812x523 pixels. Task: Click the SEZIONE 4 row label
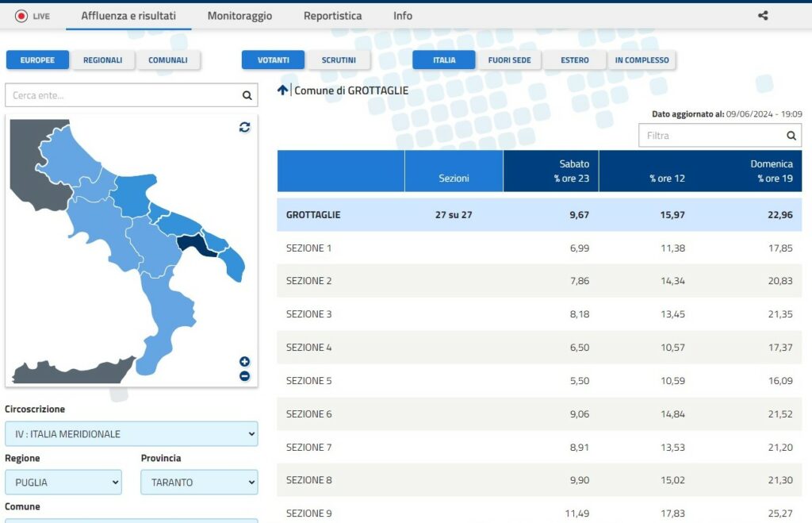[308, 348]
